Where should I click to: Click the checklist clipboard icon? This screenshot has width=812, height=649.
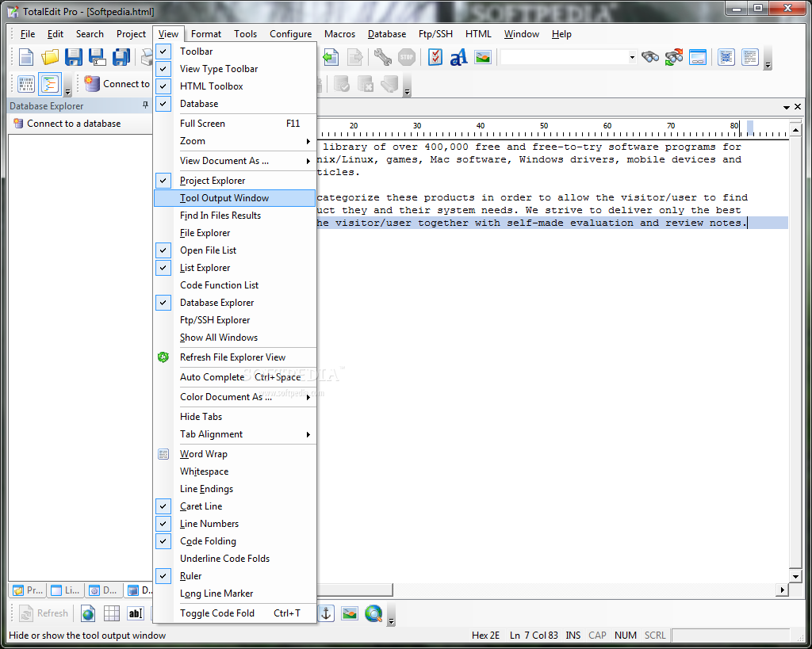435,57
